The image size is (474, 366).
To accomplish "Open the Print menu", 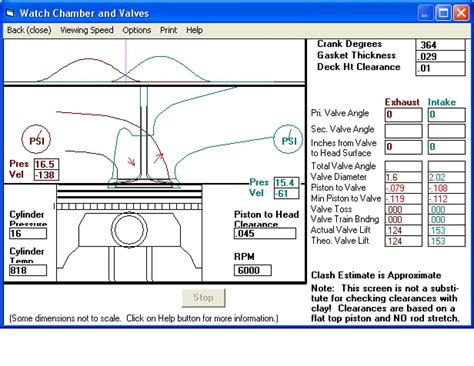I will (168, 30).
